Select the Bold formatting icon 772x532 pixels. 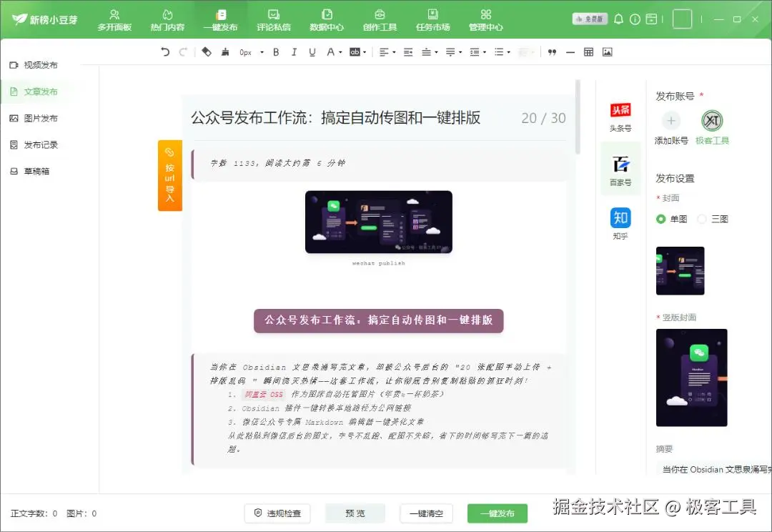click(276, 51)
